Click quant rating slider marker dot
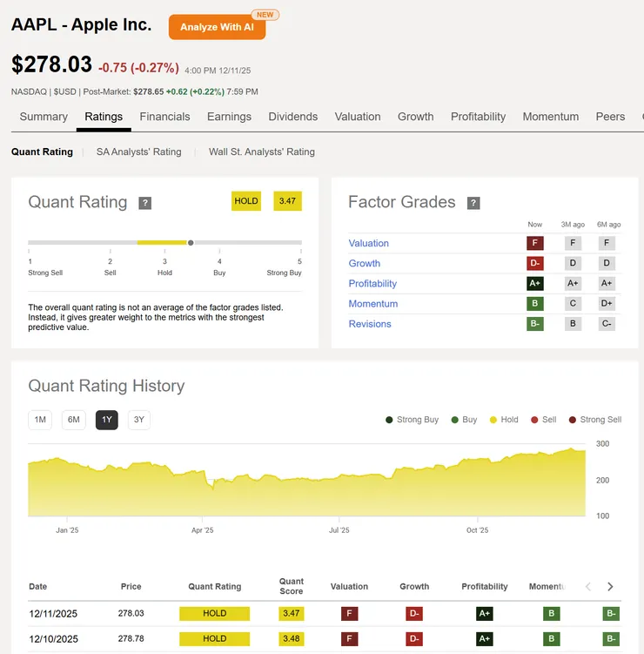 pos(191,243)
